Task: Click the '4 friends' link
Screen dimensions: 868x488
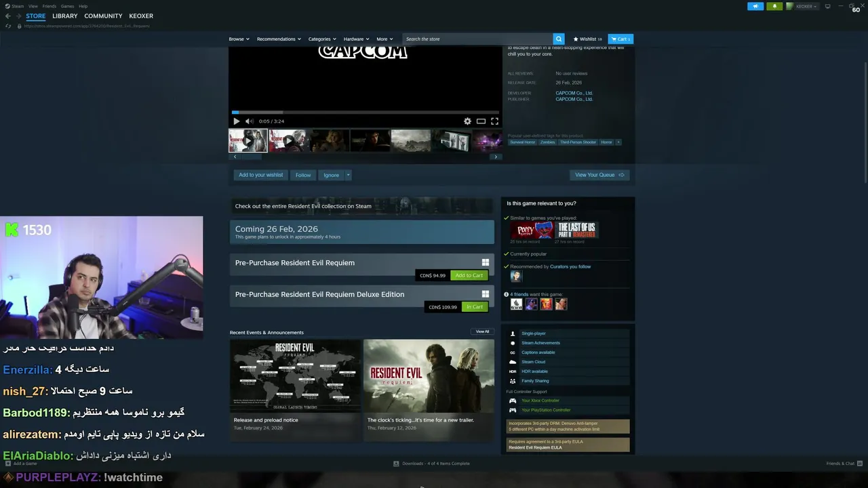Action: [519, 294]
